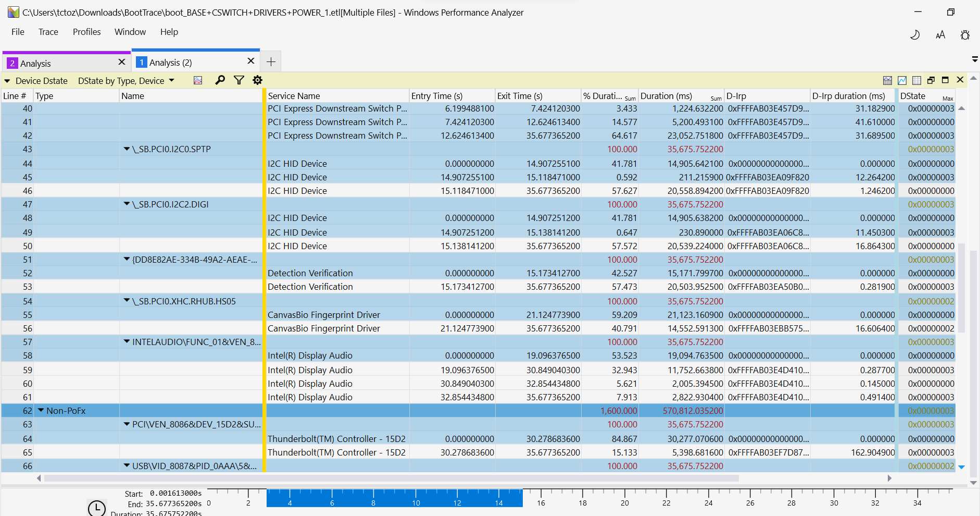Open the search magnifier tool

(x=220, y=80)
